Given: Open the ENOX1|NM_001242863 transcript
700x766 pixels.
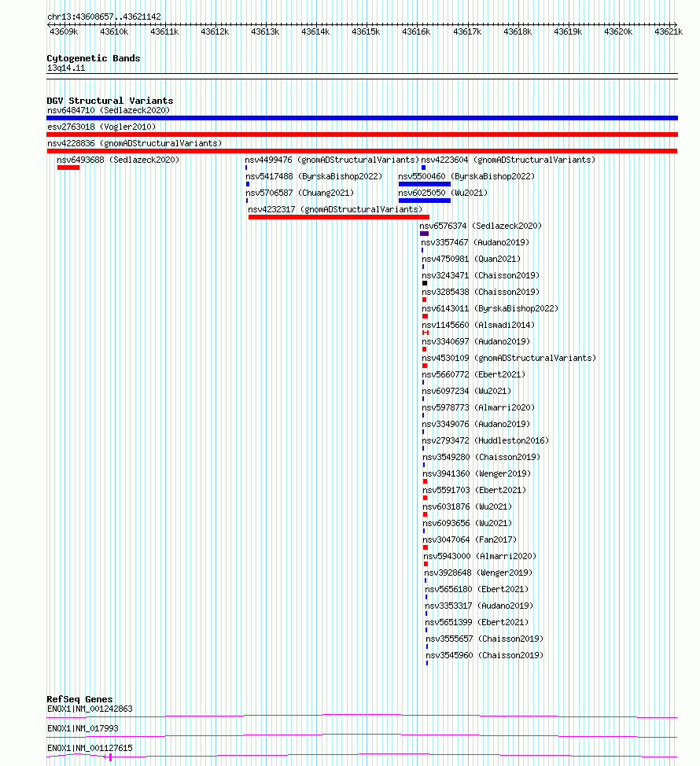Looking at the screenshot, I should 90,709.
